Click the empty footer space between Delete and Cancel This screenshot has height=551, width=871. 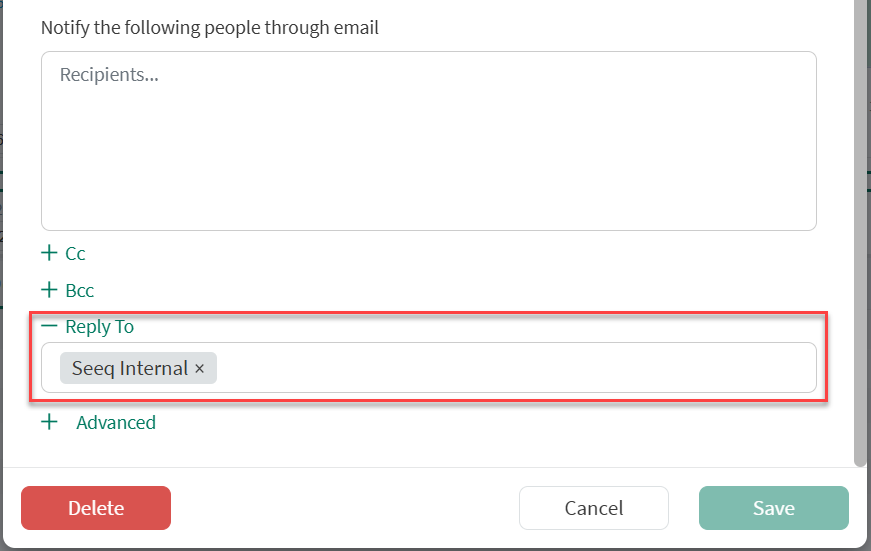tap(345, 508)
